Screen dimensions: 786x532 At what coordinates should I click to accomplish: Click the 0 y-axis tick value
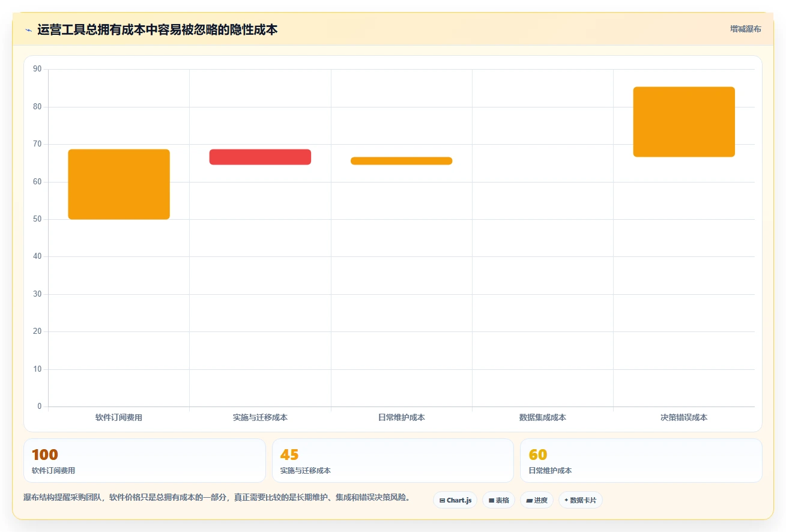pos(40,407)
